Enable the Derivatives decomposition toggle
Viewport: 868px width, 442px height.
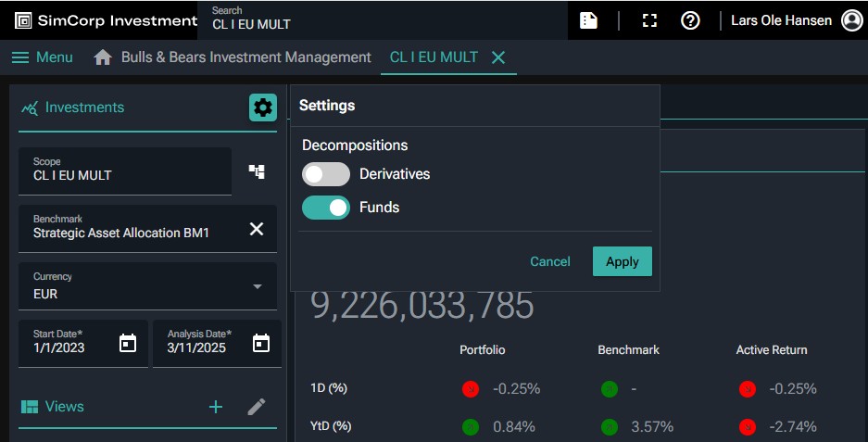[x=326, y=174]
